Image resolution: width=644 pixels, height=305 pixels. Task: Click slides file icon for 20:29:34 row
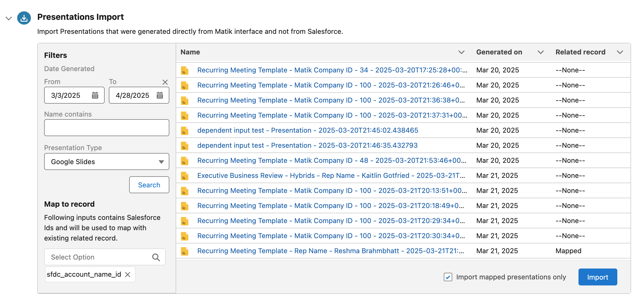(185, 221)
